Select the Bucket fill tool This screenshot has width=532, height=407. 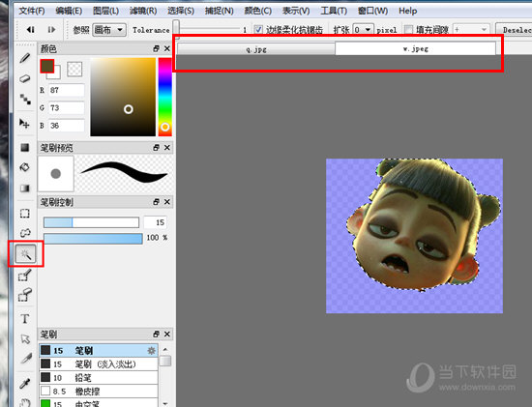pyautogui.click(x=25, y=167)
